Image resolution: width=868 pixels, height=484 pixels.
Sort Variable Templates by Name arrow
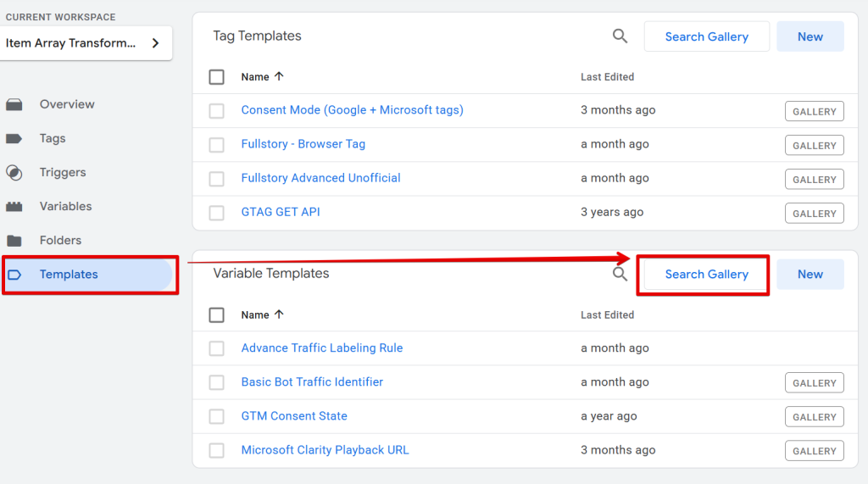click(279, 314)
